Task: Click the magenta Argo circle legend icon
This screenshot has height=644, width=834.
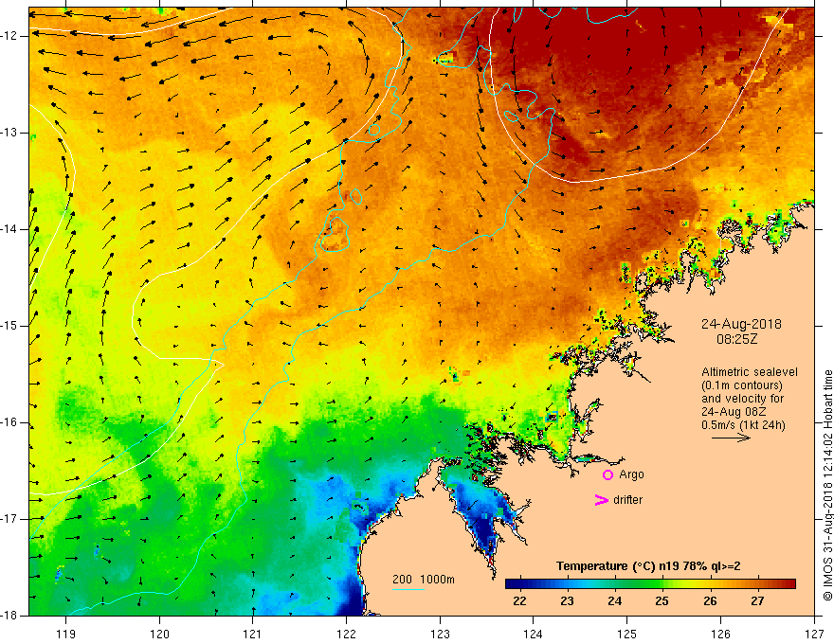Action: tap(607, 475)
